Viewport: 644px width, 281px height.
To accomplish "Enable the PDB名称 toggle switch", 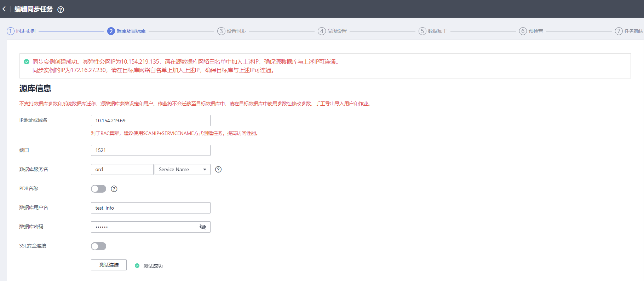I will pyautogui.click(x=98, y=189).
